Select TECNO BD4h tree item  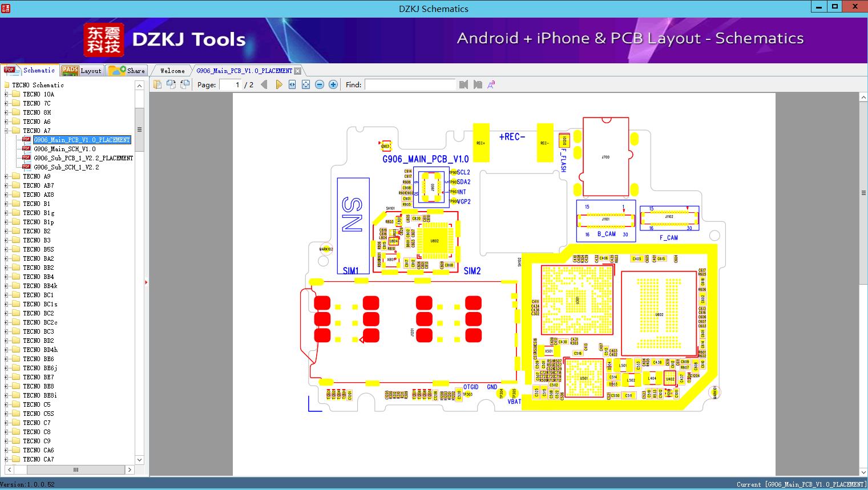[x=40, y=350]
